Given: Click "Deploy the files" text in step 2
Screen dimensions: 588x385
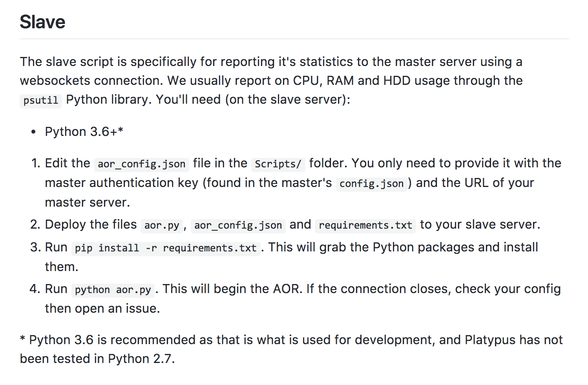Looking at the screenshot, I should tap(91, 224).
